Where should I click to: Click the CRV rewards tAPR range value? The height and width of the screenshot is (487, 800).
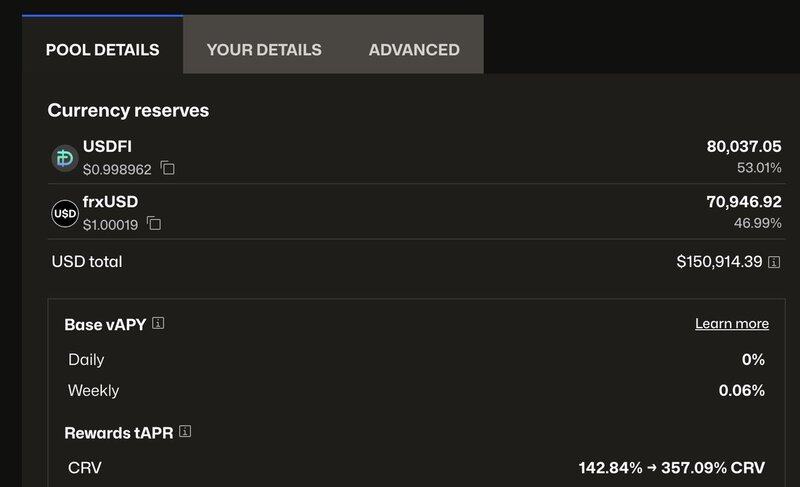671,468
